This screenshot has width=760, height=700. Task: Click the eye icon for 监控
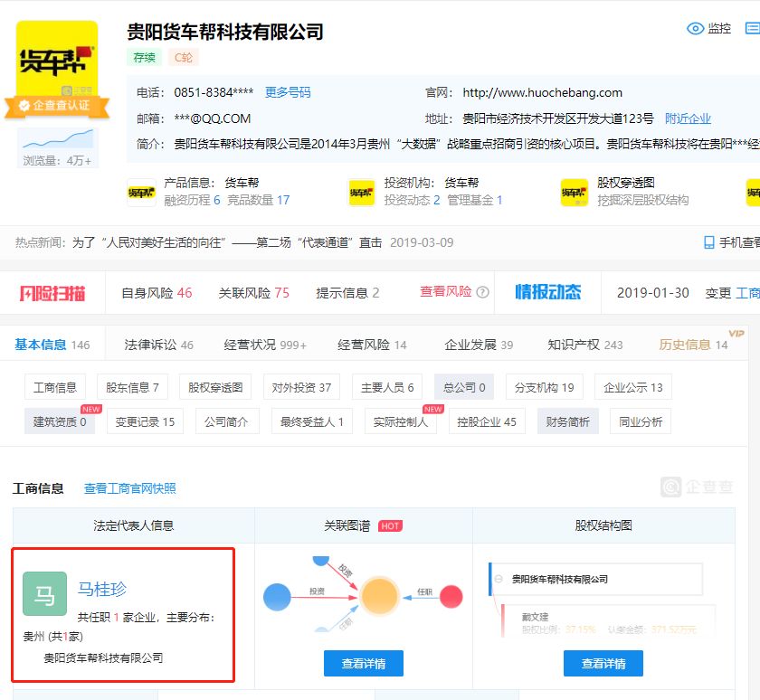(x=695, y=29)
